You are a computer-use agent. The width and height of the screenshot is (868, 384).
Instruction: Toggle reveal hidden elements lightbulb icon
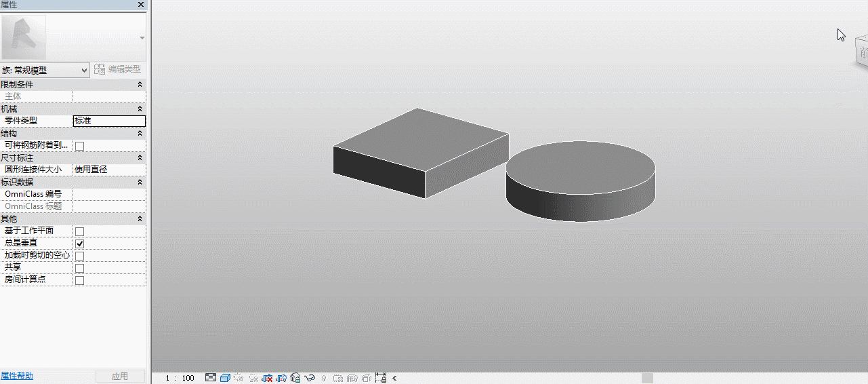click(x=324, y=378)
